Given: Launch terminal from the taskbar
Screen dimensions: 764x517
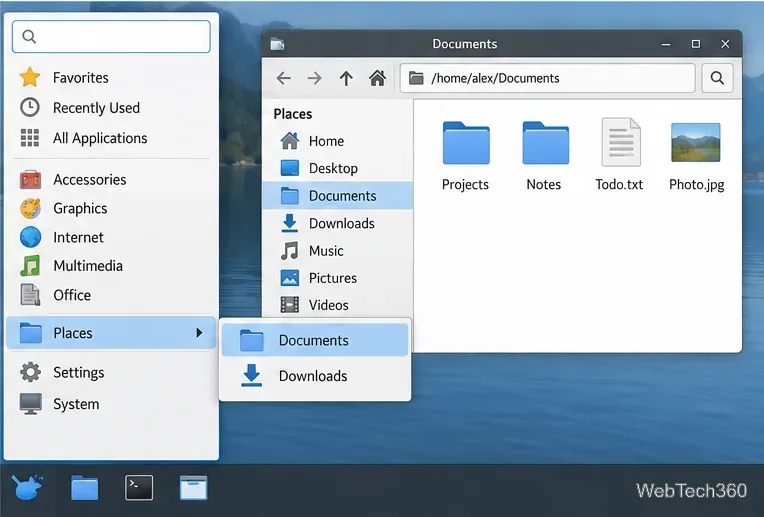Looking at the screenshot, I should click(x=139, y=488).
